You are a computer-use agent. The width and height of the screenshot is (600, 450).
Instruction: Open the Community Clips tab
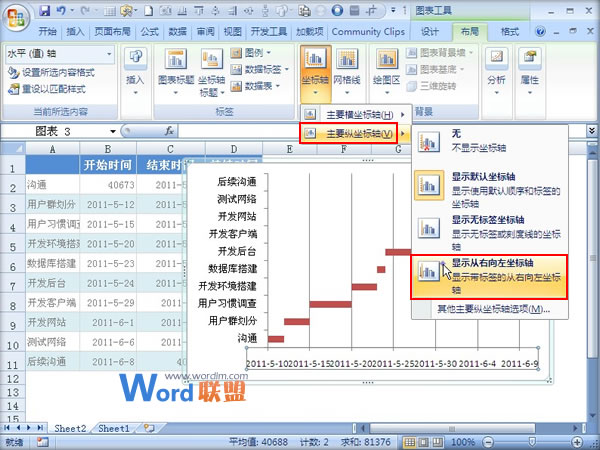pos(368,32)
